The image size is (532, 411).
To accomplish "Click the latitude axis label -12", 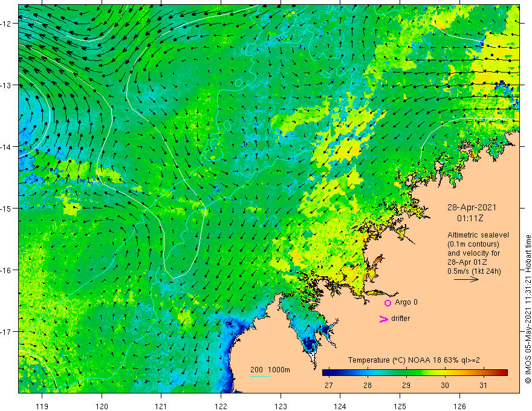I will click(x=7, y=24).
